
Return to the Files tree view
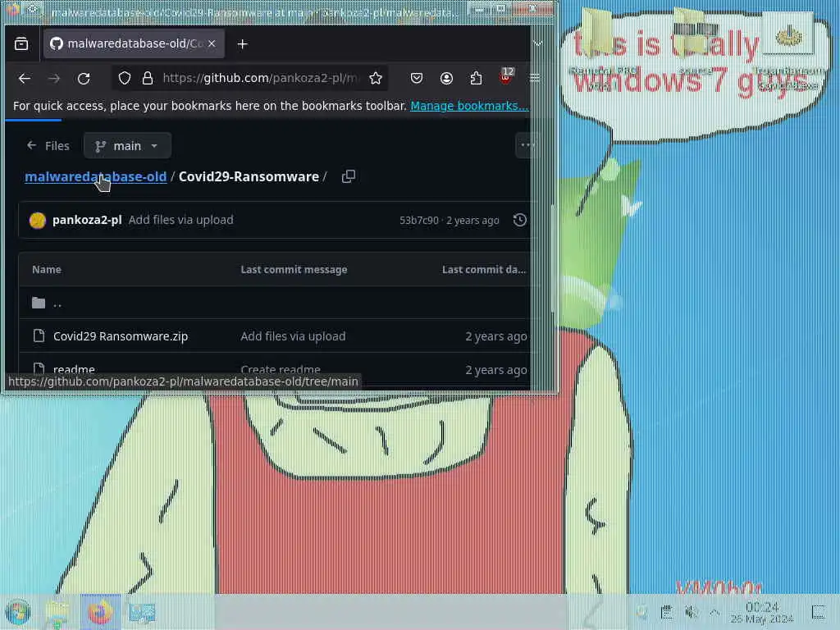(48, 146)
